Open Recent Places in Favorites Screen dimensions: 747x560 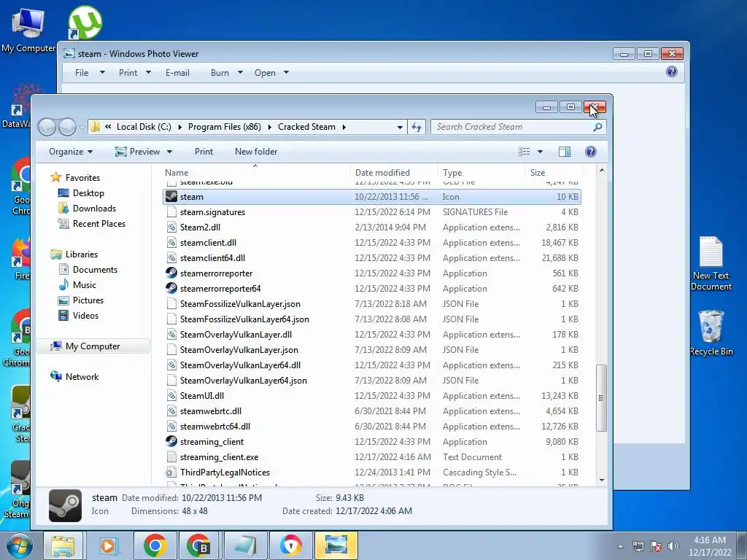[92, 224]
